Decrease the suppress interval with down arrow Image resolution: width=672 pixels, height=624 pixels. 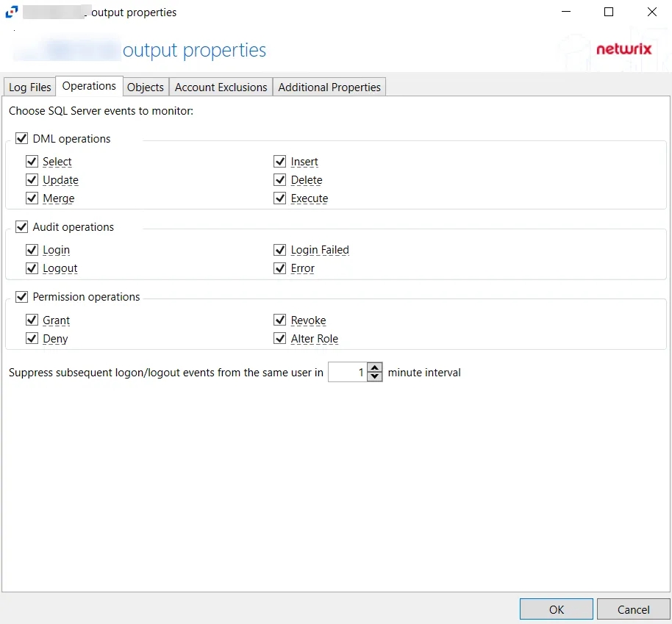[375, 377]
